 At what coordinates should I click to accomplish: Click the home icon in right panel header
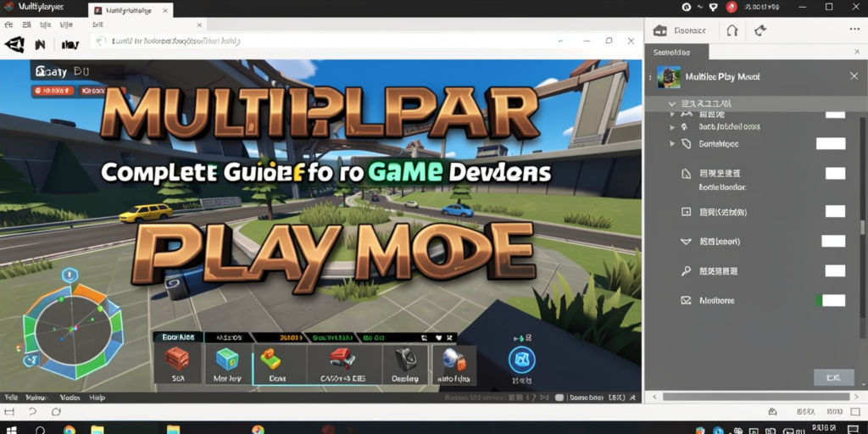tap(659, 31)
